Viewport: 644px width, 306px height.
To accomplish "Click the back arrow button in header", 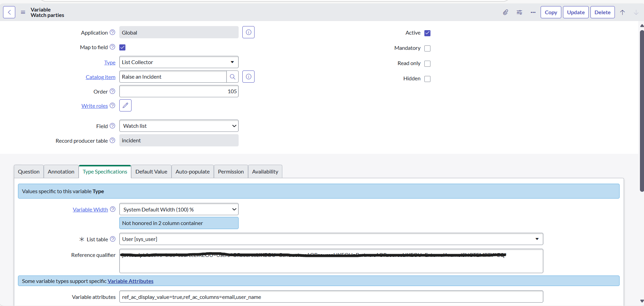I will coord(9,12).
